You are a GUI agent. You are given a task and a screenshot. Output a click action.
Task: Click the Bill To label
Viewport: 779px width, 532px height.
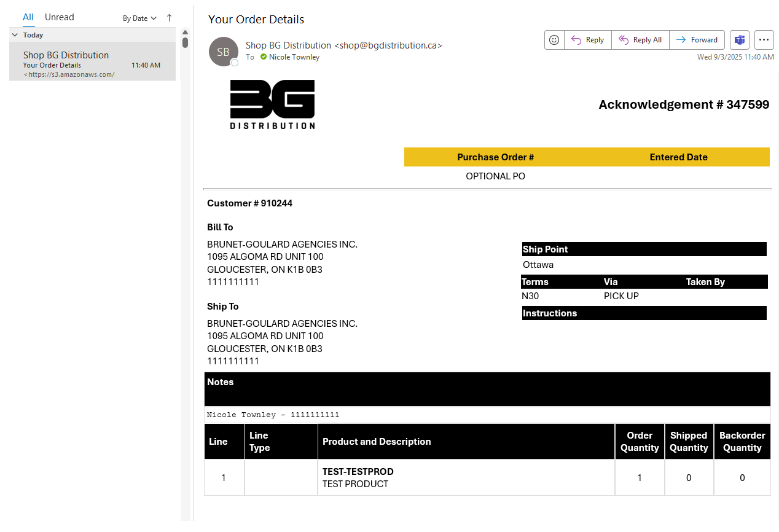point(220,227)
